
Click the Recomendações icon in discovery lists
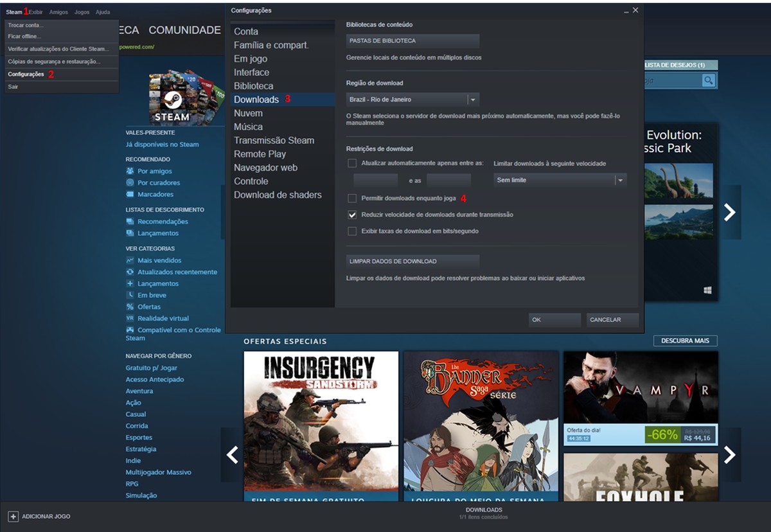130,222
